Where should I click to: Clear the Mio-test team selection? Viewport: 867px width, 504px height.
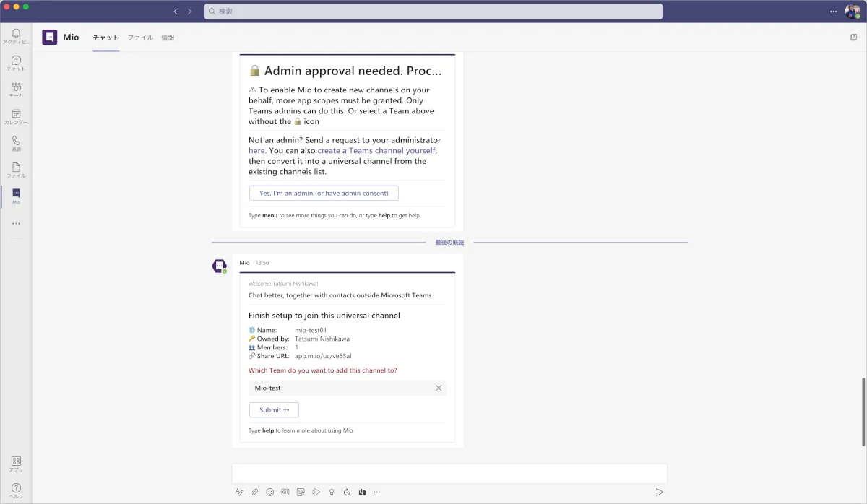[x=439, y=388]
